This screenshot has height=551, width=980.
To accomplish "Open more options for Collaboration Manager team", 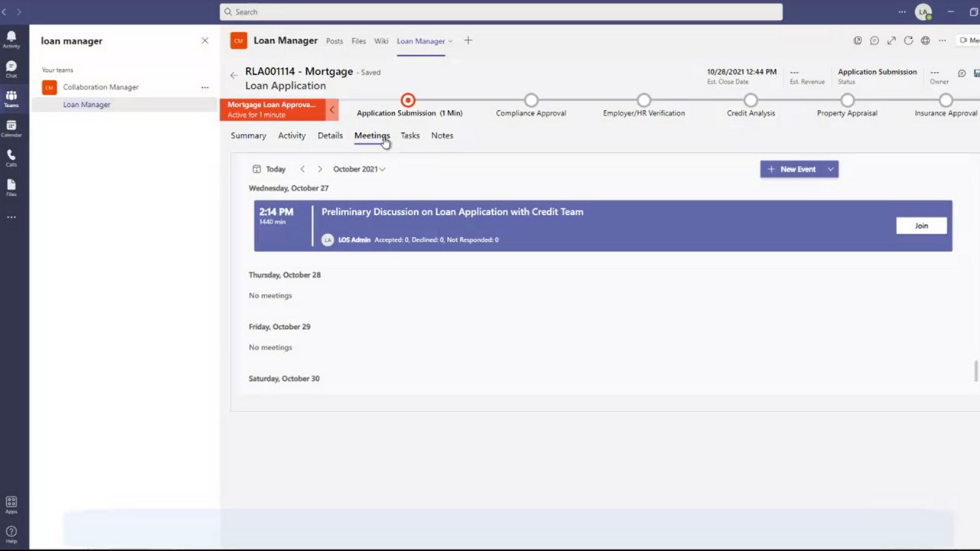I will 204,87.
